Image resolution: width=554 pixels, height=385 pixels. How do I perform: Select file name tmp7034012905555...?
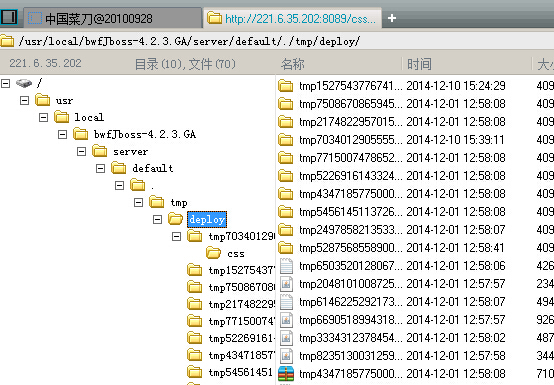(x=350, y=140)
